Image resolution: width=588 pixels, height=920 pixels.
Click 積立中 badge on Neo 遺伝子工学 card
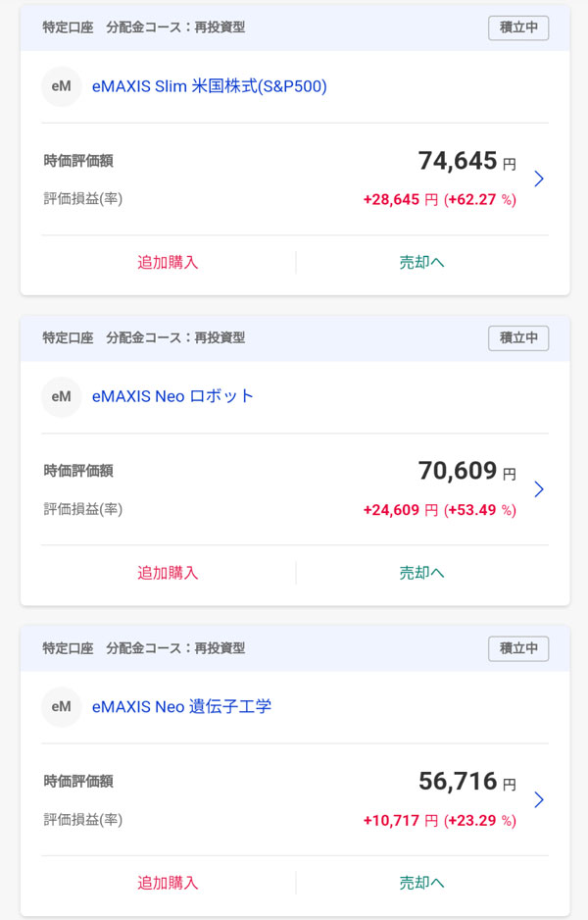tap(518, 648)
